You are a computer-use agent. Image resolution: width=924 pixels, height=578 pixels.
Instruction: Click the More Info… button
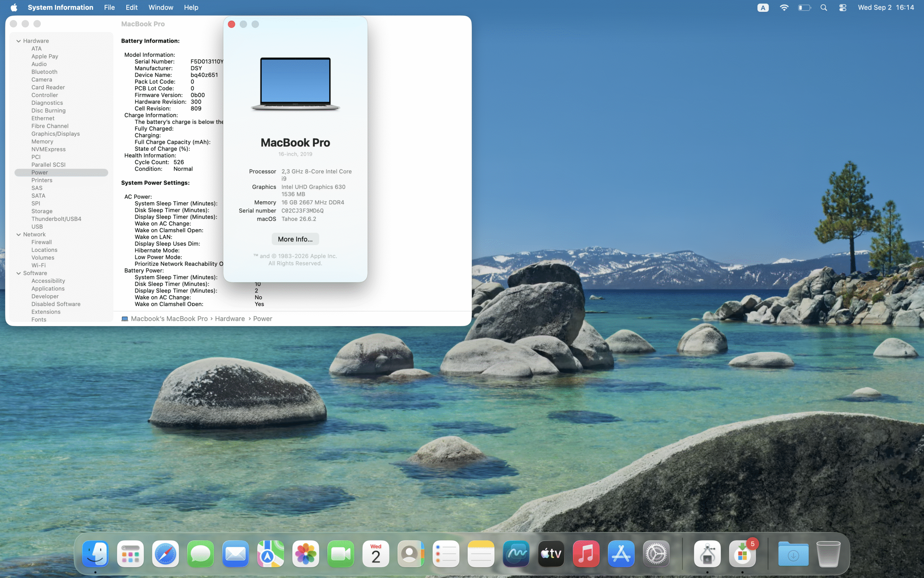pyautogui.click(x=295, y=239)
